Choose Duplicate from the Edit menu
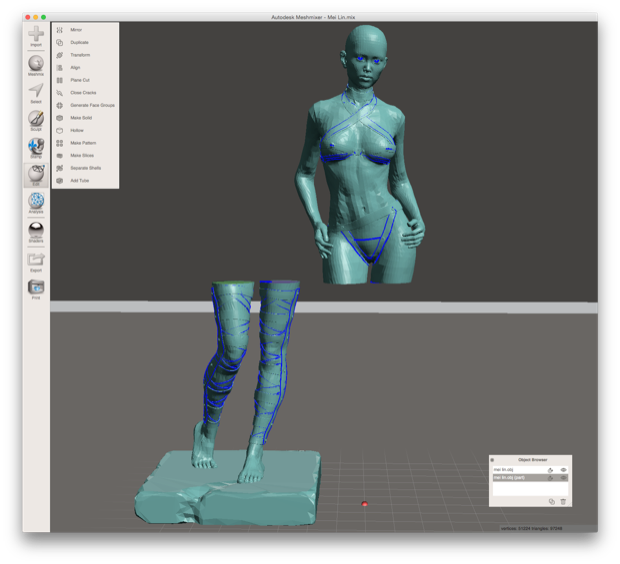This screenshot has height=564, width=620. click(x=85, y=42)
